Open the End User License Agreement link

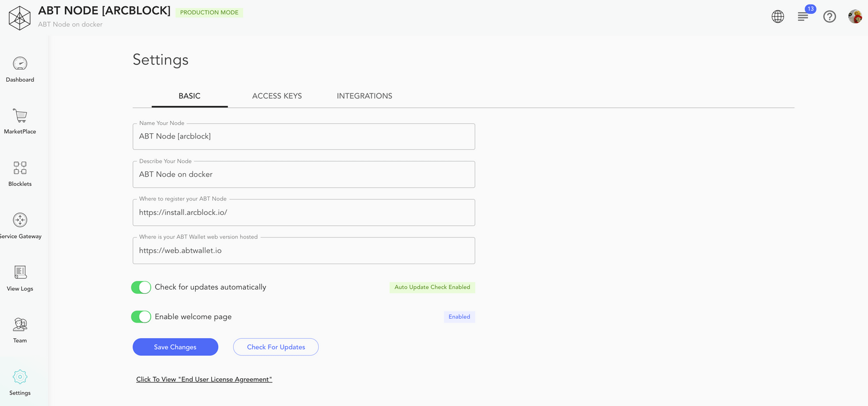tap(204, 379)
